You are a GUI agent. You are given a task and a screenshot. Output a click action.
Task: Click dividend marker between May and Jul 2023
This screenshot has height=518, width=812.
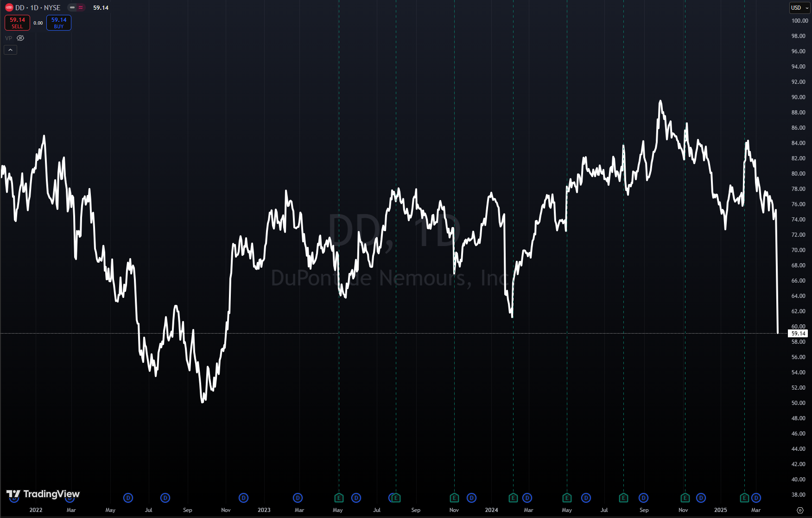(356, 498)
